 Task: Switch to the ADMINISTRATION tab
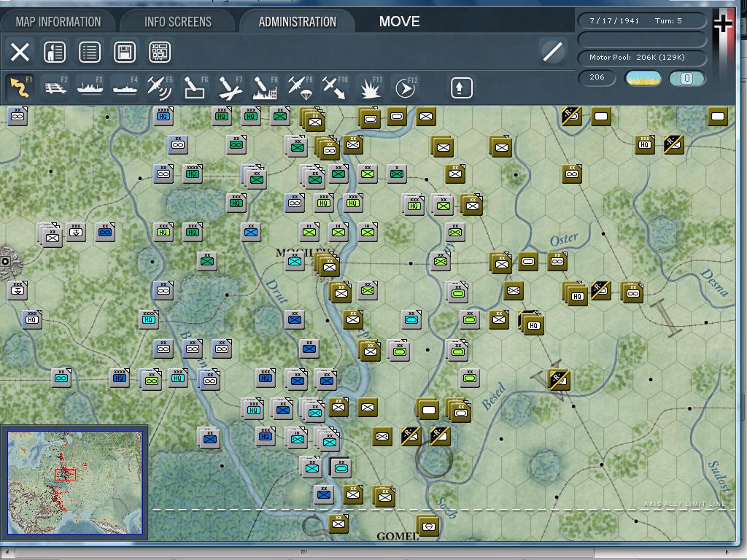pyautogui.click(x=298, y=22)
